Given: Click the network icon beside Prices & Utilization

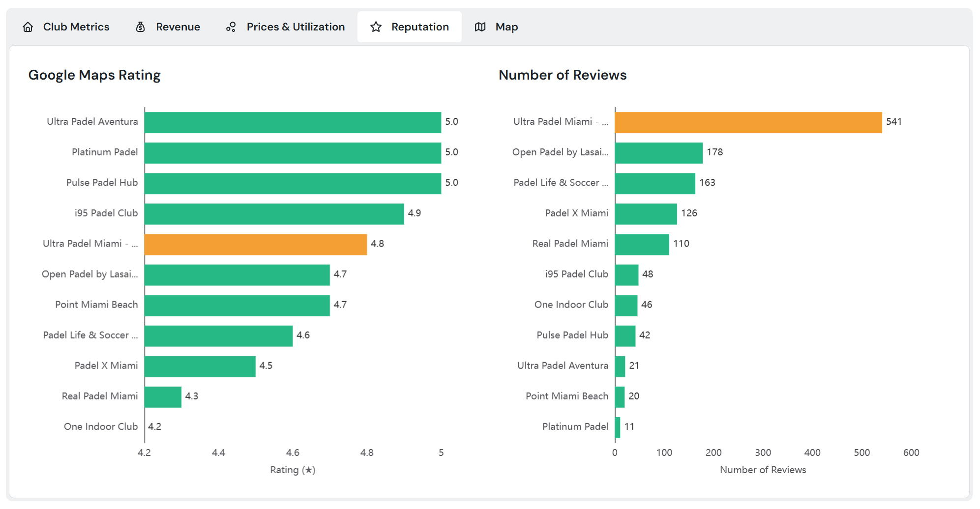Looking at the screenshot, I should pyautogui.click(x=231, y=27).
